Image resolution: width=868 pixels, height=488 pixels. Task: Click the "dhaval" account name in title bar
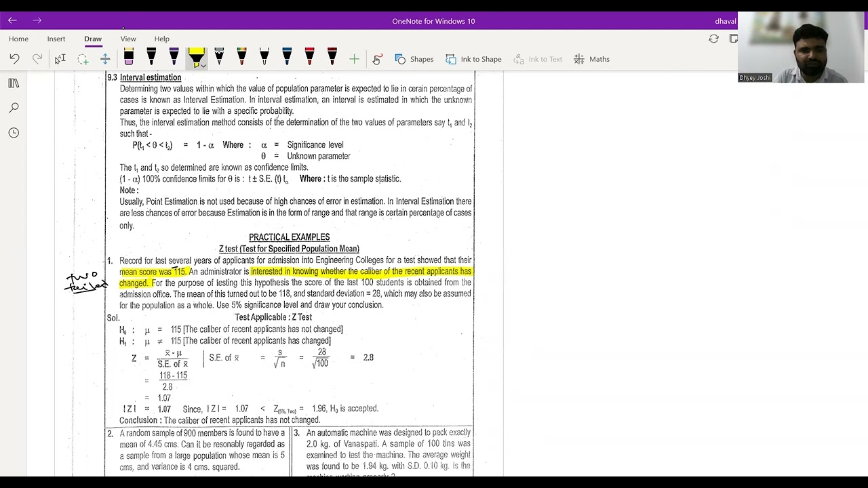(725, 21)
